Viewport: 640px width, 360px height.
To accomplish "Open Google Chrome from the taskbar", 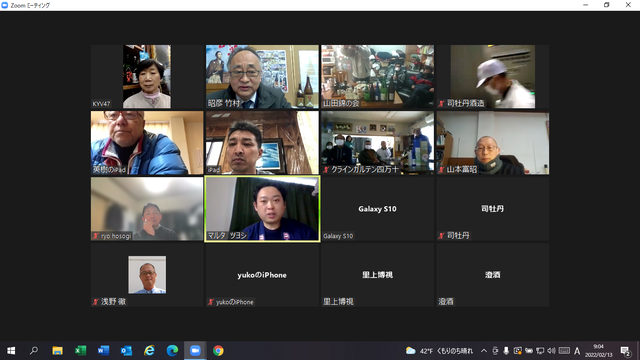I will click(218, 351).
